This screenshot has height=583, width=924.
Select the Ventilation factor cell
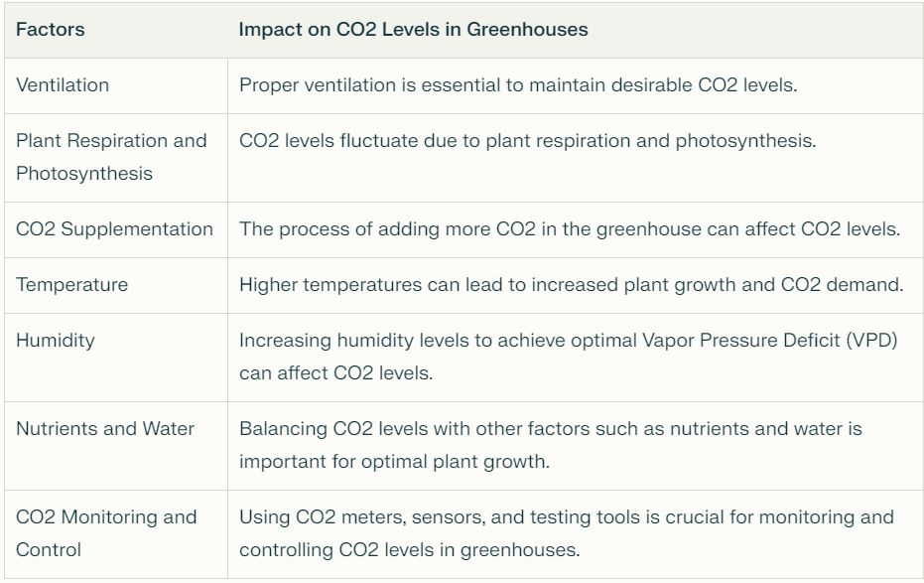[63, 85]
